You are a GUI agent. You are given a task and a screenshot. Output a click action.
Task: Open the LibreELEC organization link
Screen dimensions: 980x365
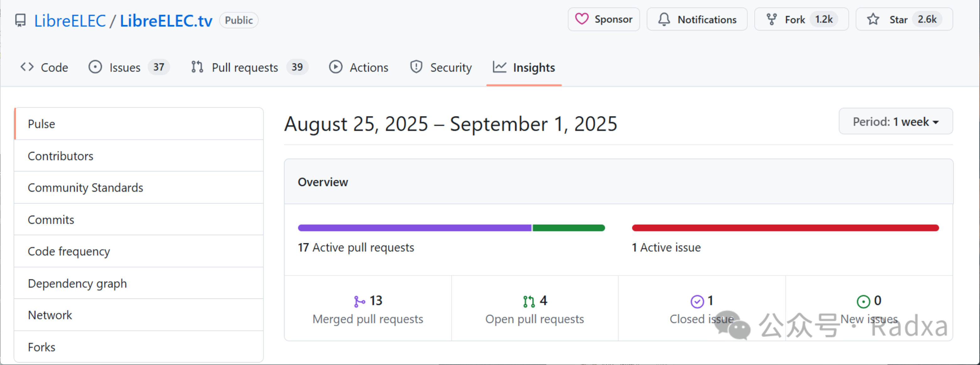click(x=70, y=20)
